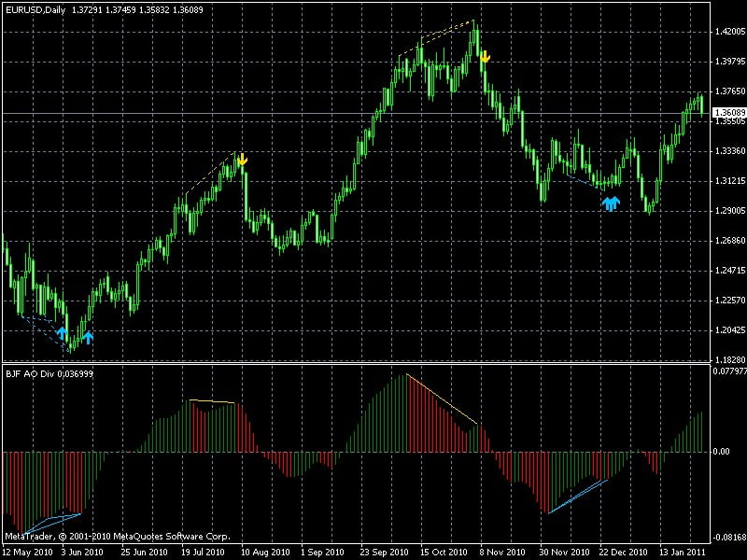
Task: Select the later blue buy arrow in June 2010
Action: point(87,335)
